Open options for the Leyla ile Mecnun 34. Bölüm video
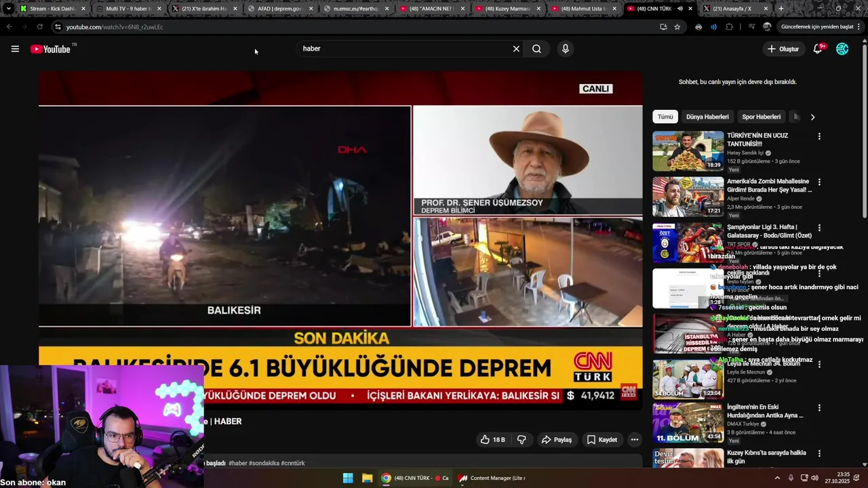 tap(819, 365)
